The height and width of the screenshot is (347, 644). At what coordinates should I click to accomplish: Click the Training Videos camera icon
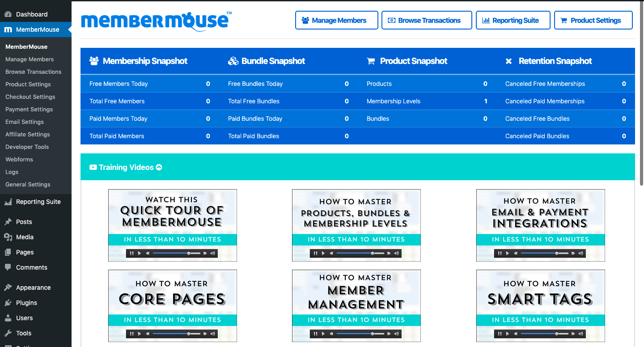pos(93,167)
